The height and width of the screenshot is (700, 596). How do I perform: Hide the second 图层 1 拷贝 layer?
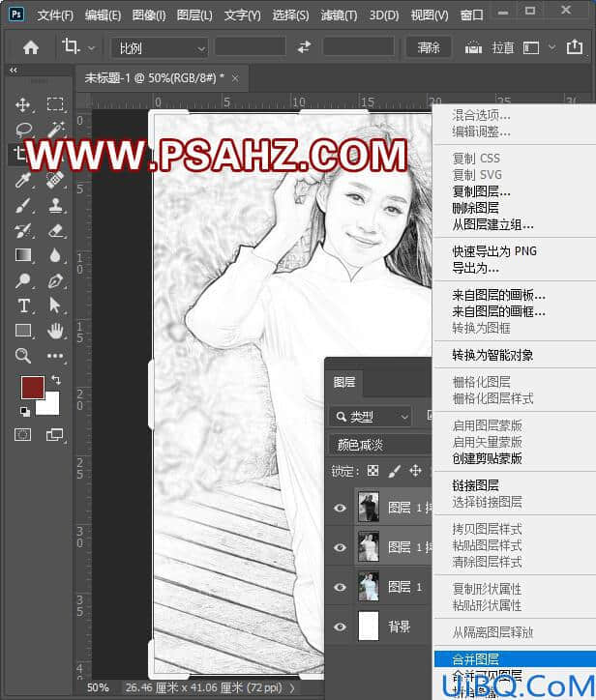click(340, 547)
